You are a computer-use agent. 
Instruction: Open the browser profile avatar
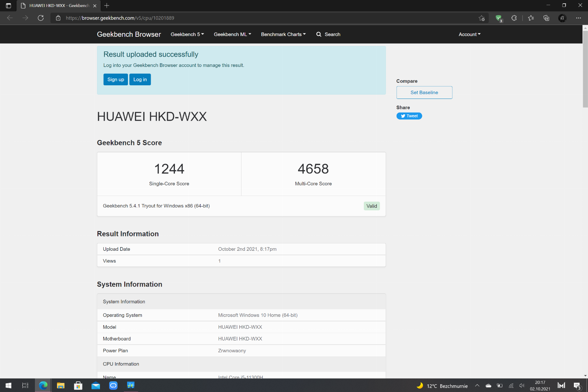[562, 18]
